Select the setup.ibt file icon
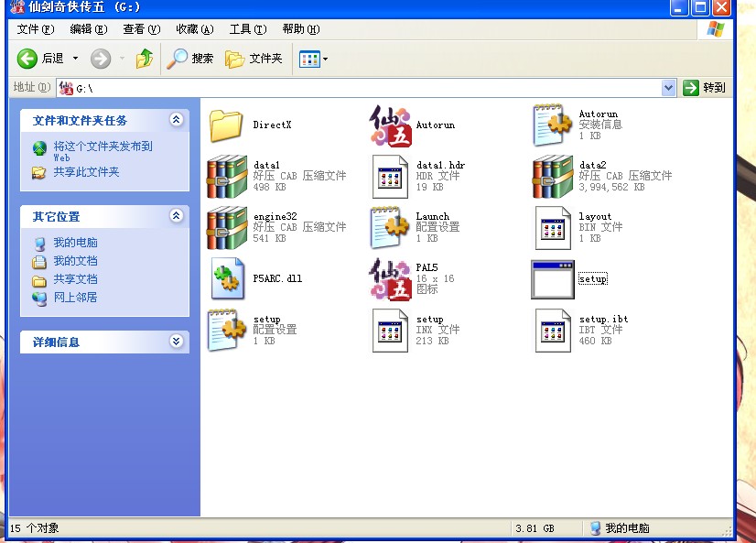Screen dimensions: 756x543 pyautogui.click(x=553, y=331)
